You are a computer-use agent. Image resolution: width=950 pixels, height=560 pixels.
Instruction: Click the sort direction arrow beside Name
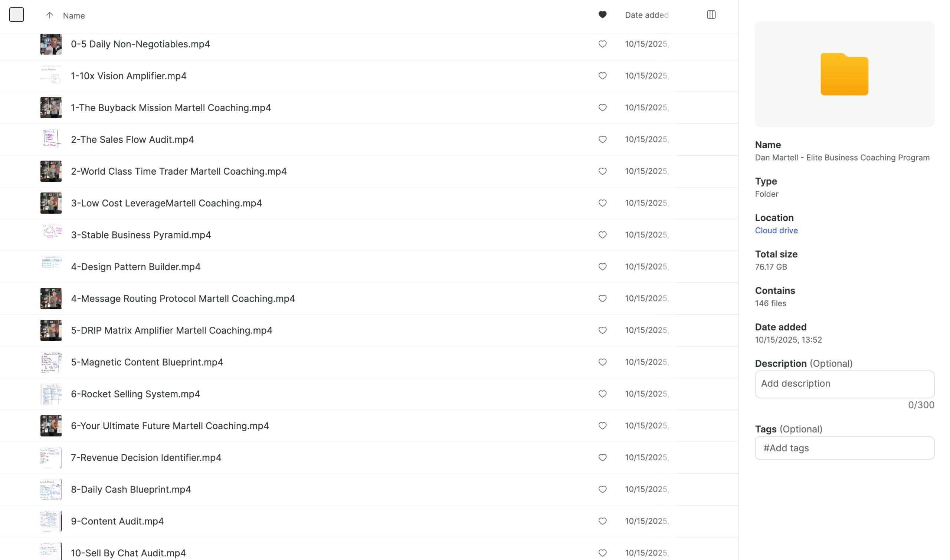coord(49,15)
